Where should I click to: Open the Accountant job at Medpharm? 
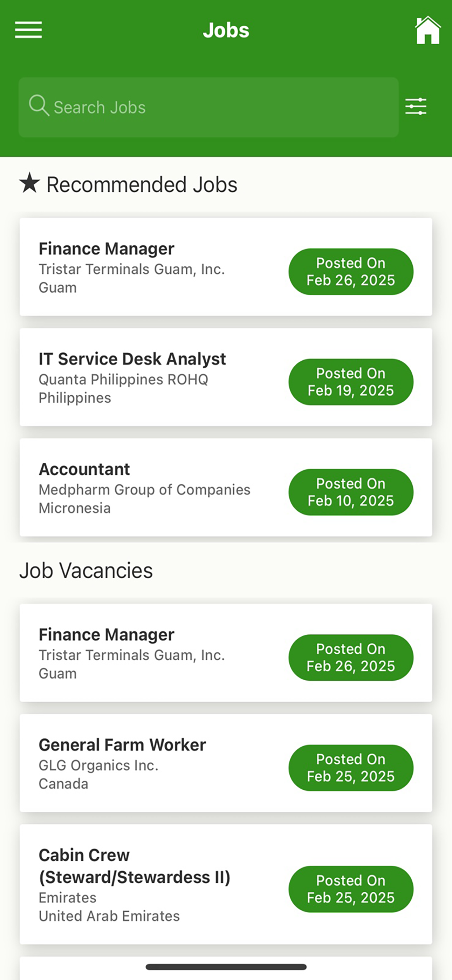tap(226, 488)
